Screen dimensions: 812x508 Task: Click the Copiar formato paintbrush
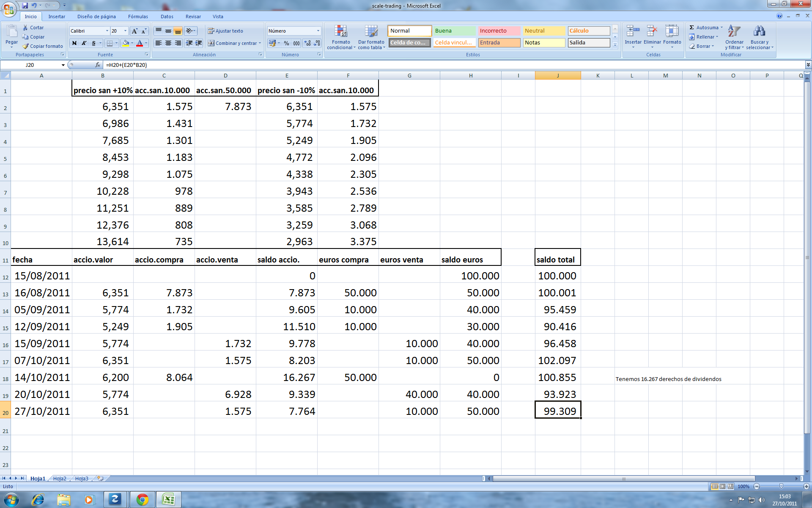pyautogui.click(x=26, y=46)
